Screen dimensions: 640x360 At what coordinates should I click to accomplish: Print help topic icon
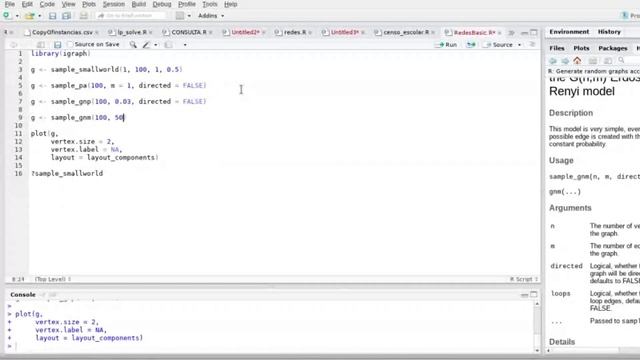593,61
